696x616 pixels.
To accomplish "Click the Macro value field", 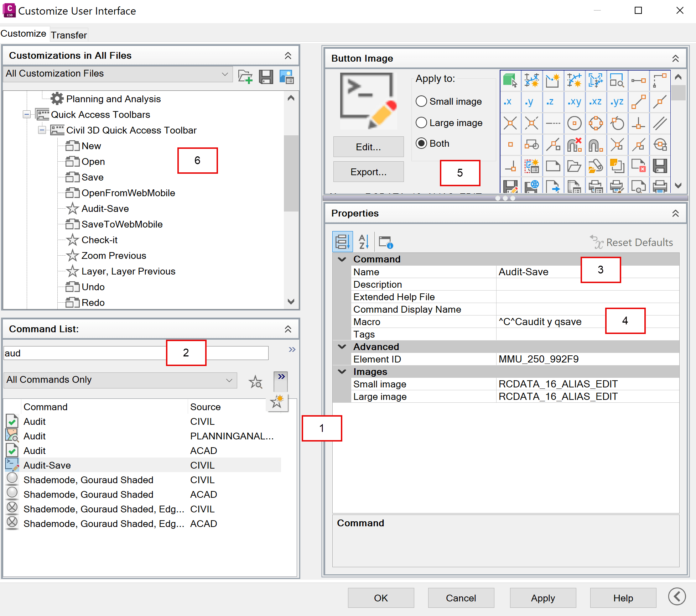I will click(587, 322).
